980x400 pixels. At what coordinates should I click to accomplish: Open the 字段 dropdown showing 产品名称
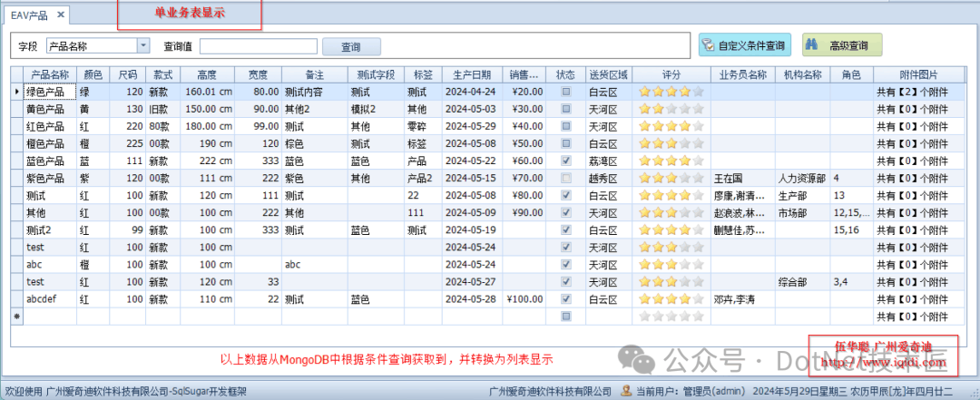(x=143, y=45)
